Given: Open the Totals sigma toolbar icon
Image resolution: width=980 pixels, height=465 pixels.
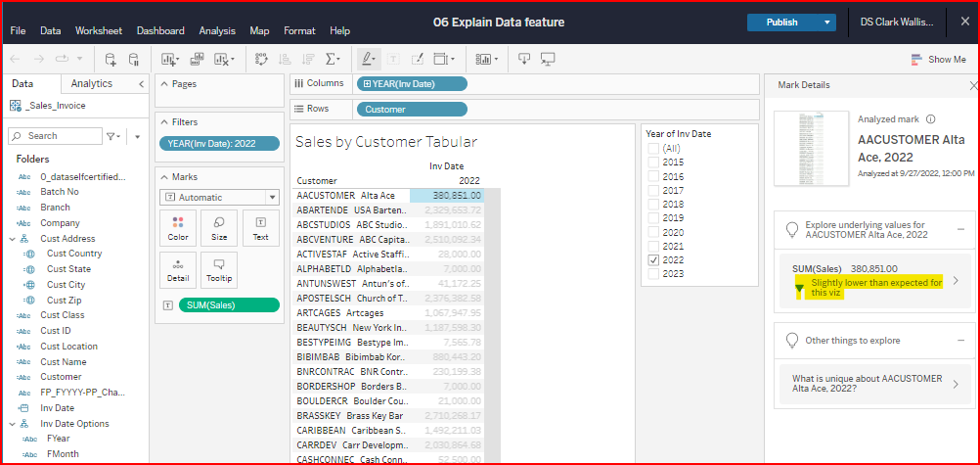Looking at the screenshot, I should coord(333,59).
